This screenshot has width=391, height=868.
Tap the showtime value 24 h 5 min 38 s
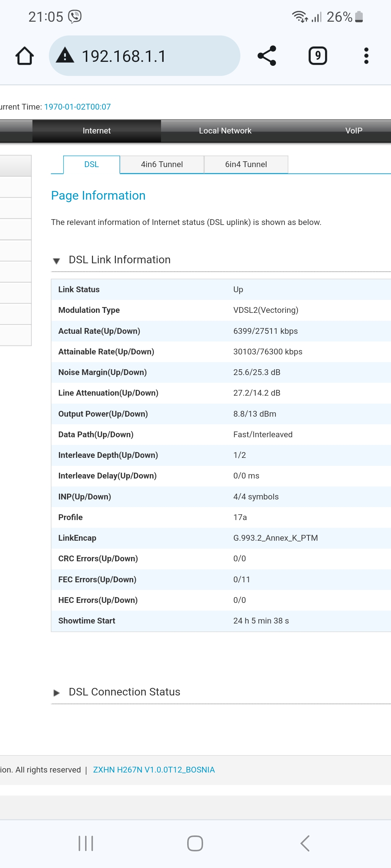click(261, 621)
